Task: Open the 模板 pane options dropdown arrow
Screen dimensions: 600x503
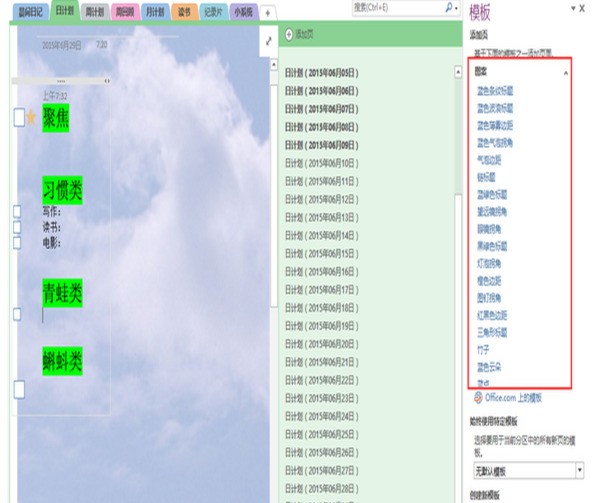Action: coord(573,8)
